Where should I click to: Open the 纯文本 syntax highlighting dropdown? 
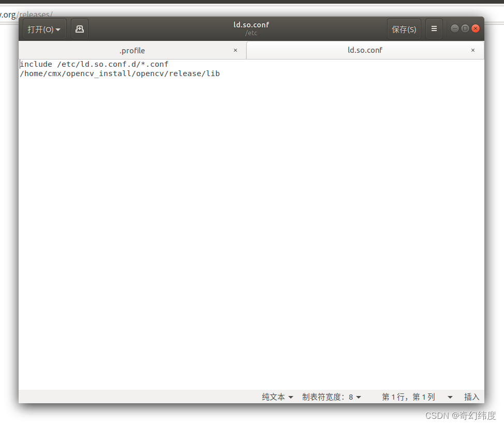point(277,397)
